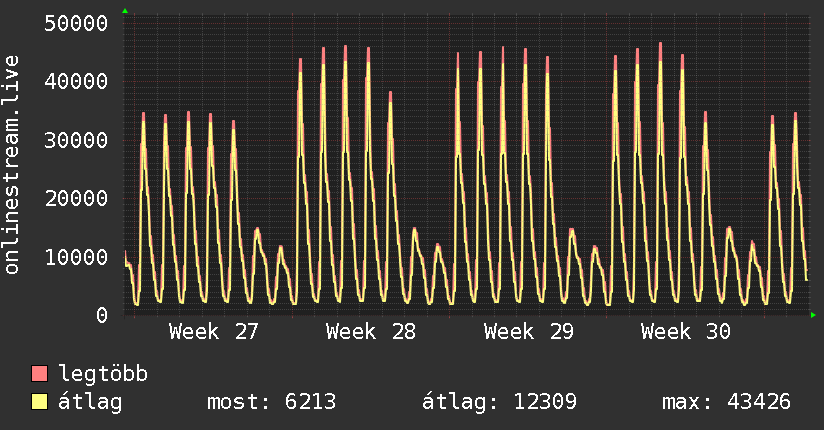This screenshot has width=824, height=430.
Task: Click the 30000 y-axis value
Action: point(76,140)
